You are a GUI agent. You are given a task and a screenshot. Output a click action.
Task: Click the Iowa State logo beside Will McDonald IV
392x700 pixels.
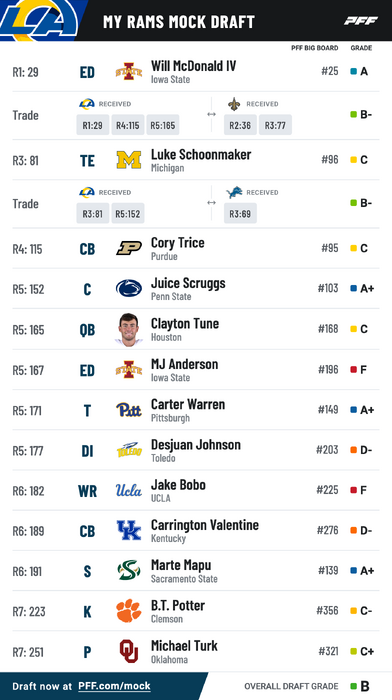click(x=129, y=71)
